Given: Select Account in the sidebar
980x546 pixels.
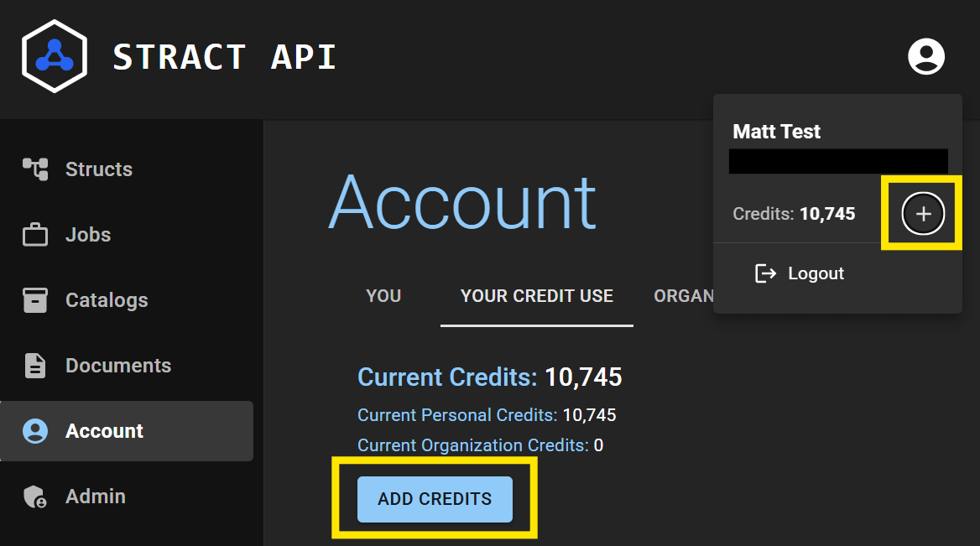Looking at the screenshot, I should click(127, 431).
